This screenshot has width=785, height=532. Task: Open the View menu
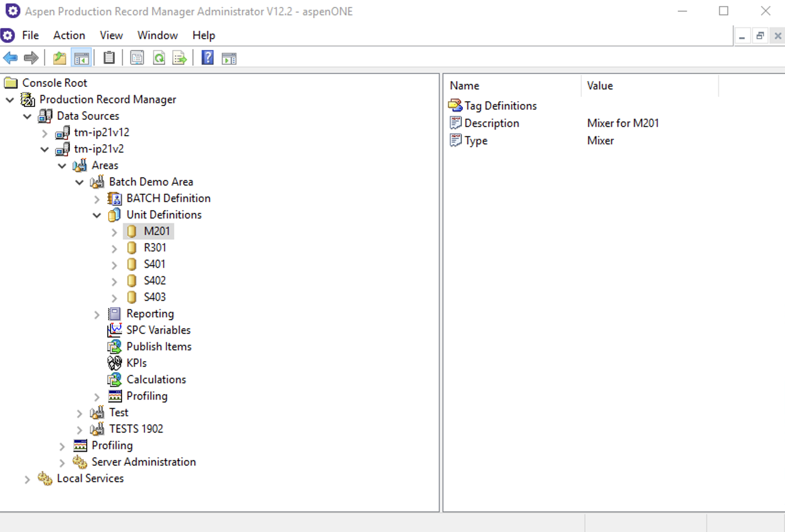(x=111, y=35)
